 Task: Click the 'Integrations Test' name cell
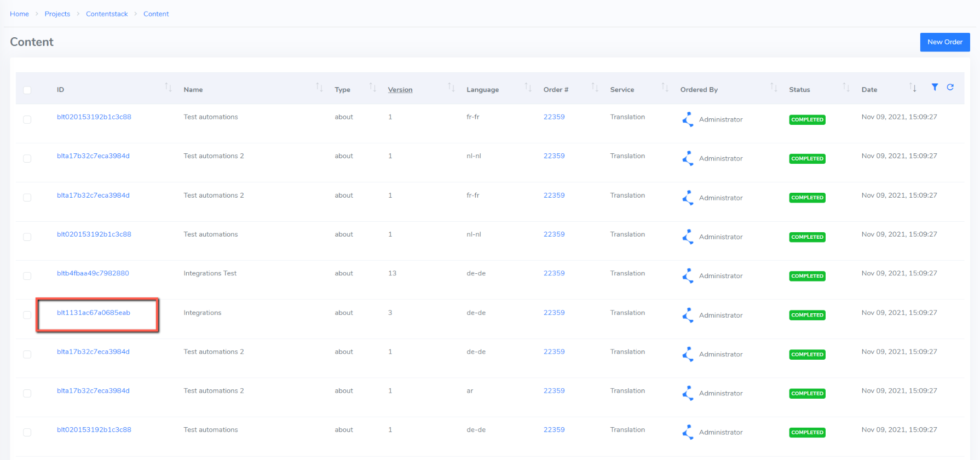(210, 273)
